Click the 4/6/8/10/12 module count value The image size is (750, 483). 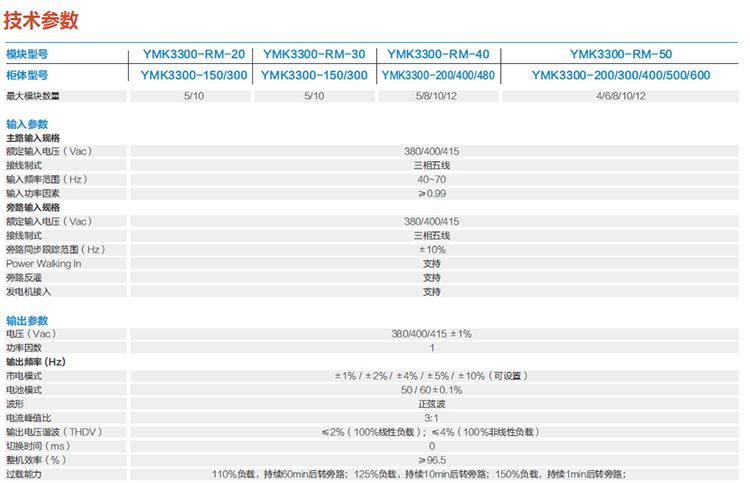[621, 96]
